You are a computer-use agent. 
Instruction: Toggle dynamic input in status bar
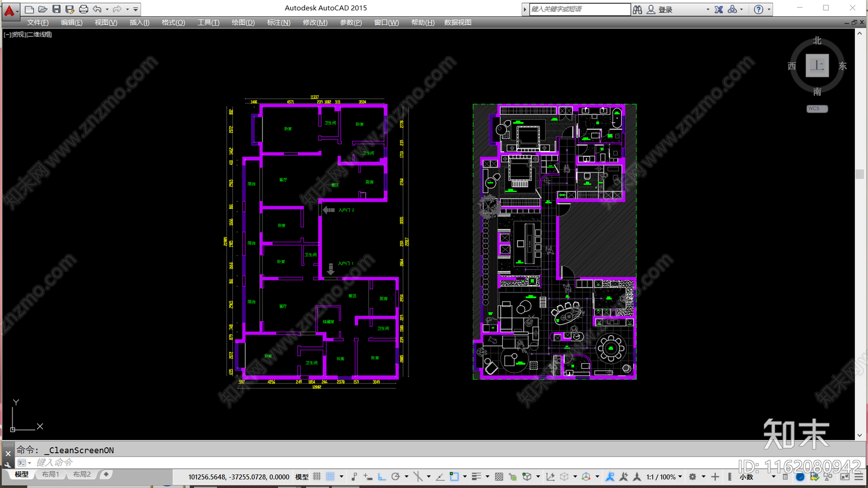coord(368,477)
